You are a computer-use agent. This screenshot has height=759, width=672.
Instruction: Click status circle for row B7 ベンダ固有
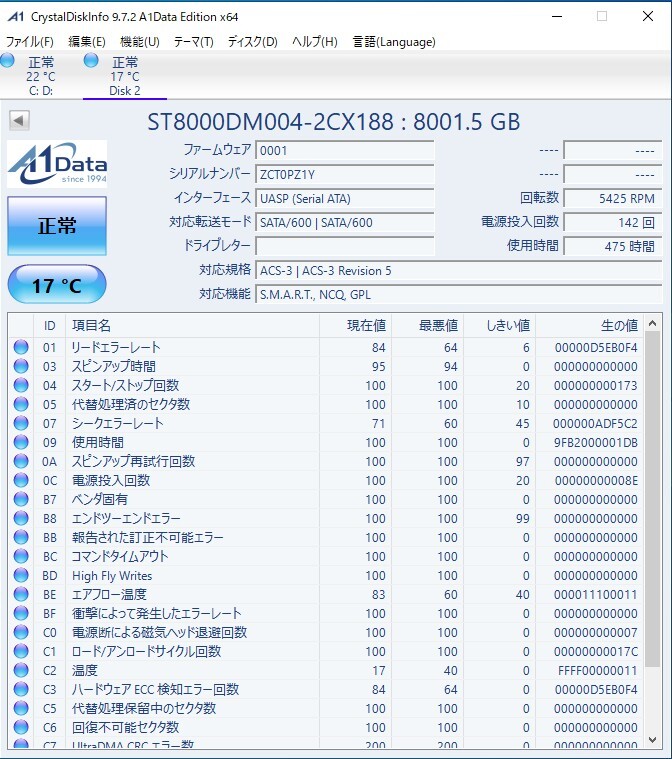pos(21,499)
